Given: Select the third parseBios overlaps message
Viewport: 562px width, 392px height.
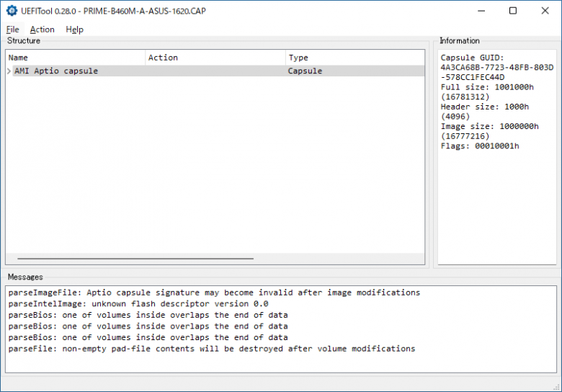Looking at the screenshot, I should [x=148, y=337].
